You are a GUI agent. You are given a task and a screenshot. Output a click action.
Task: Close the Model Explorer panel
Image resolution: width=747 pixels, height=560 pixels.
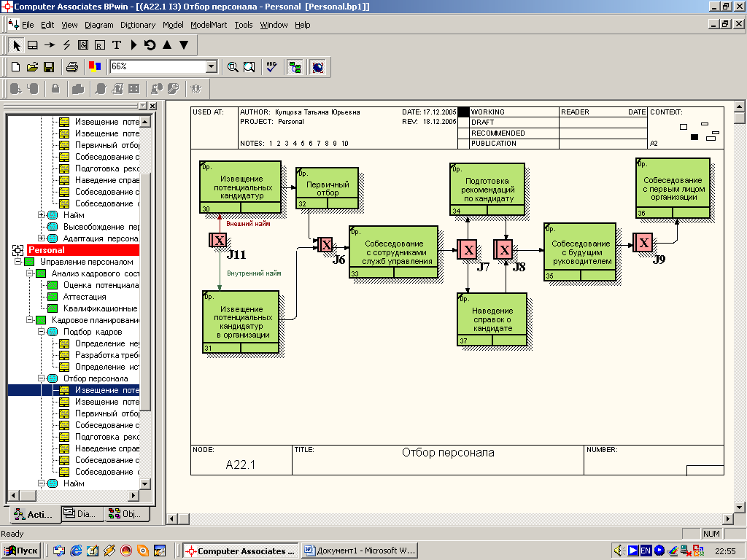[x=152, y=106]
